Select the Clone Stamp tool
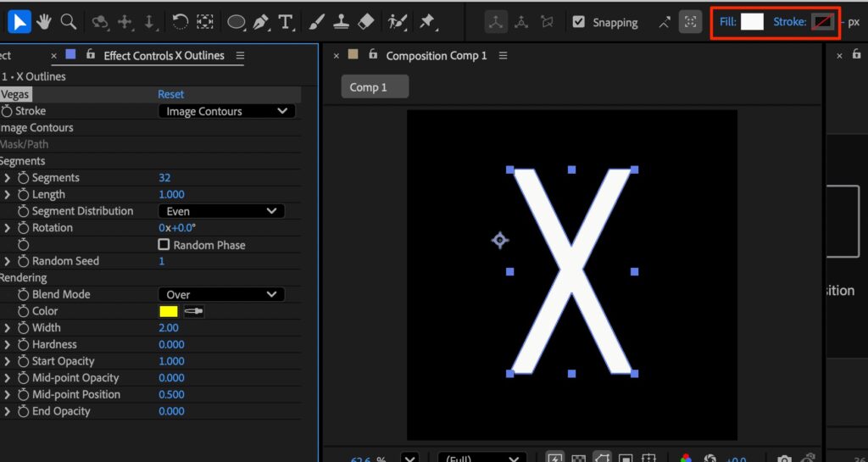 (340, 22)
